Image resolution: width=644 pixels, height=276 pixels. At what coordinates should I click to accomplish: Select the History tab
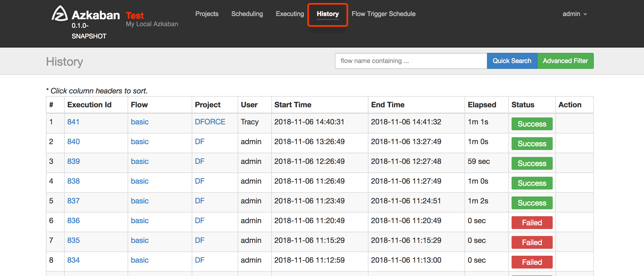(328, 14)
